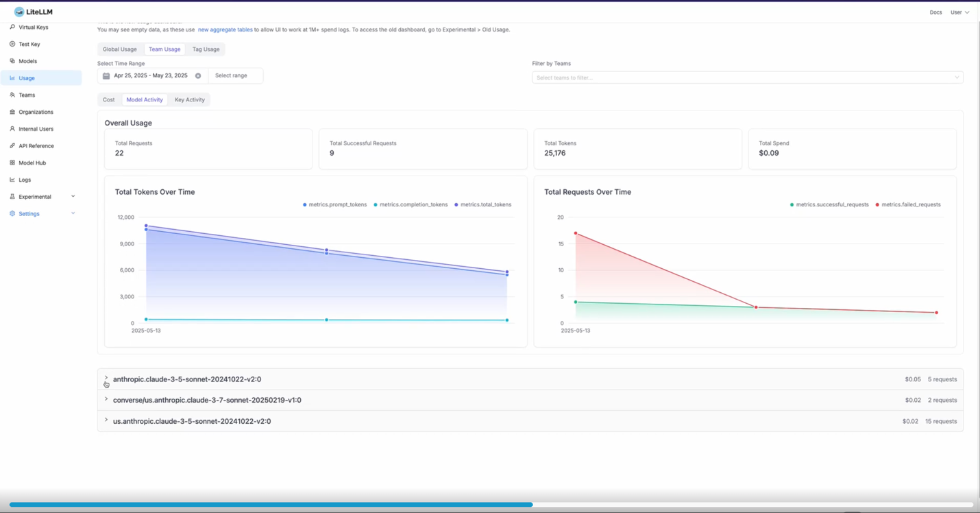Open the Settings gear icon
Screen dimensions: 980x513
coord(11,213)
